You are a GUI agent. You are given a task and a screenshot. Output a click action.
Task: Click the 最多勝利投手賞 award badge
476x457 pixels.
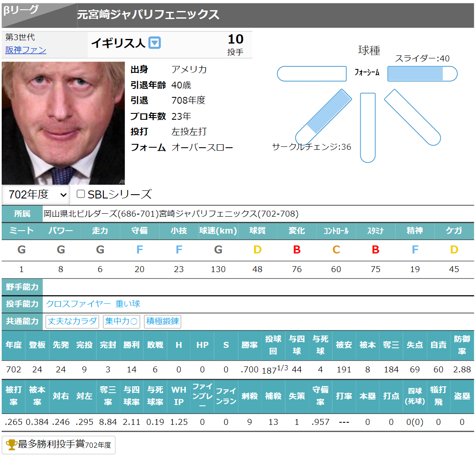tap(59, 445)
